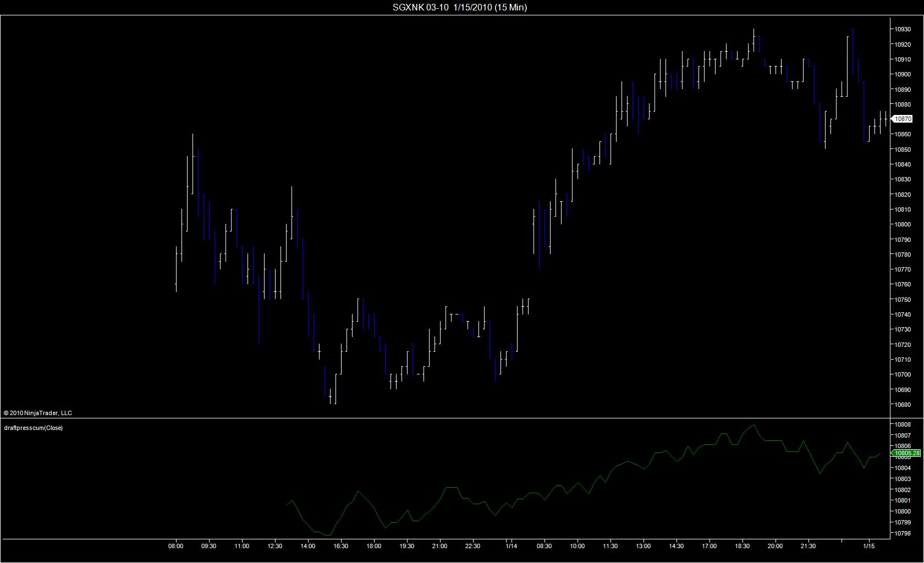Click the 22:30 time axis label
This screenshot has width=924, height=563.
pos(473,546)
